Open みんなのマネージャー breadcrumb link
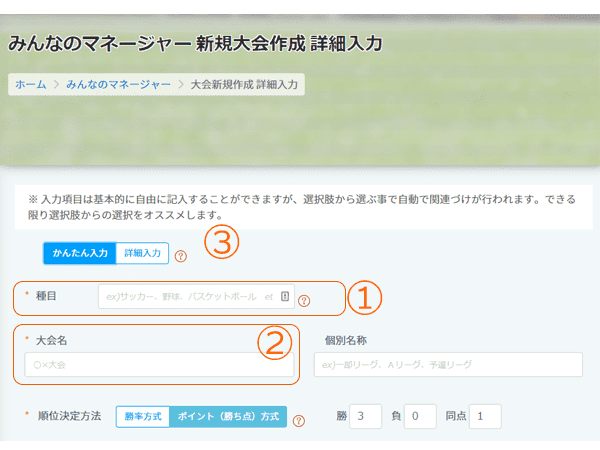The height and width of the screenshot is (450, 600). [x=118, y=85]
